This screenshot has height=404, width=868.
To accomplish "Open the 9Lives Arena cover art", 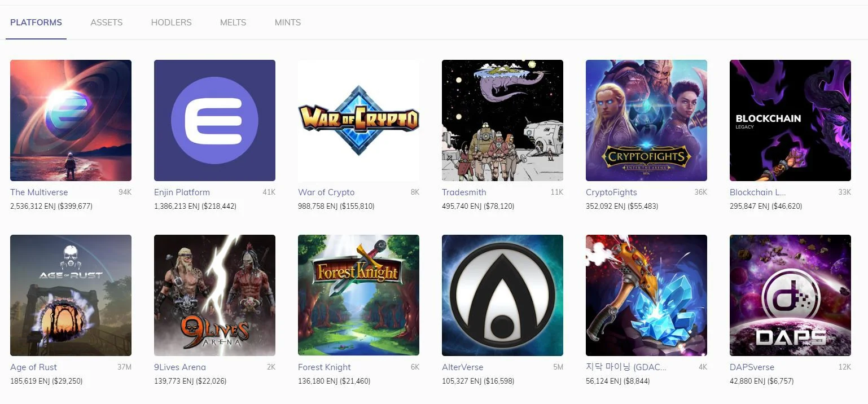I will click(x=214, y=295).
